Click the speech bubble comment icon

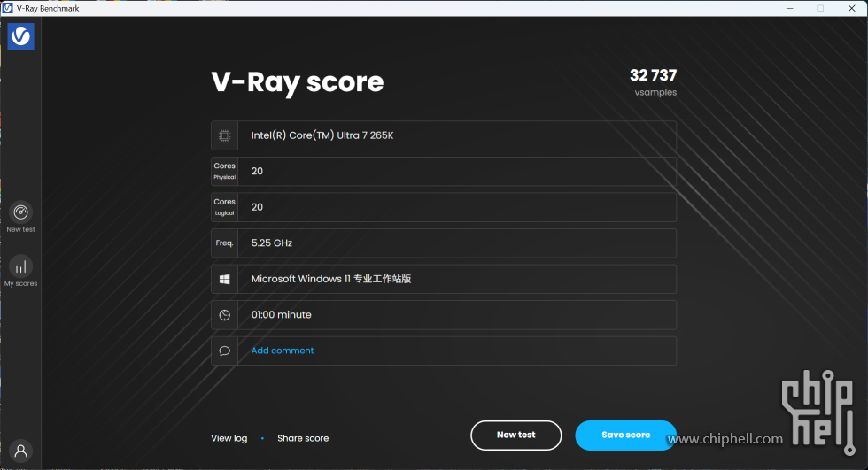click(224, 351)
